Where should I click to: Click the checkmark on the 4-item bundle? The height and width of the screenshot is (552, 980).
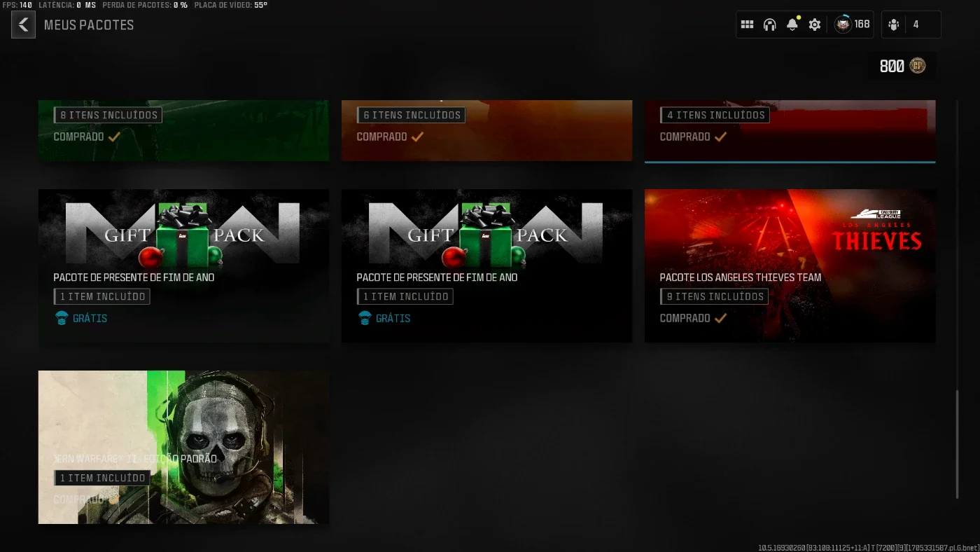point(720,137)
